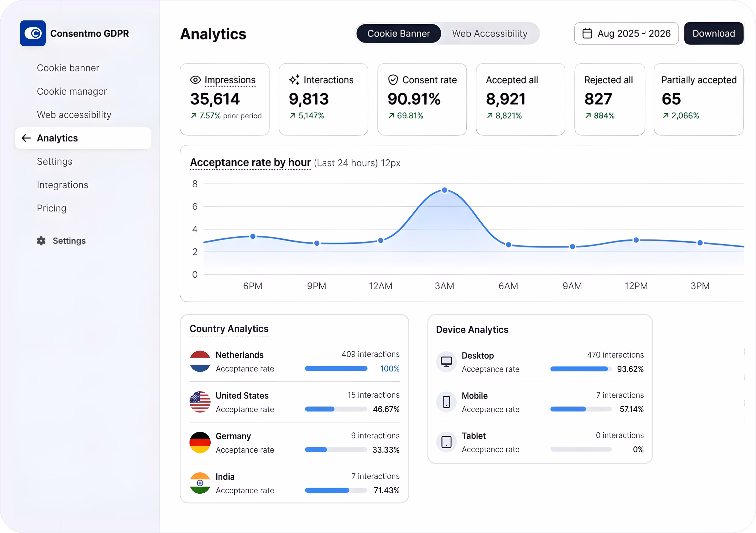Click the Rejected all value 827

coord(598,99)
